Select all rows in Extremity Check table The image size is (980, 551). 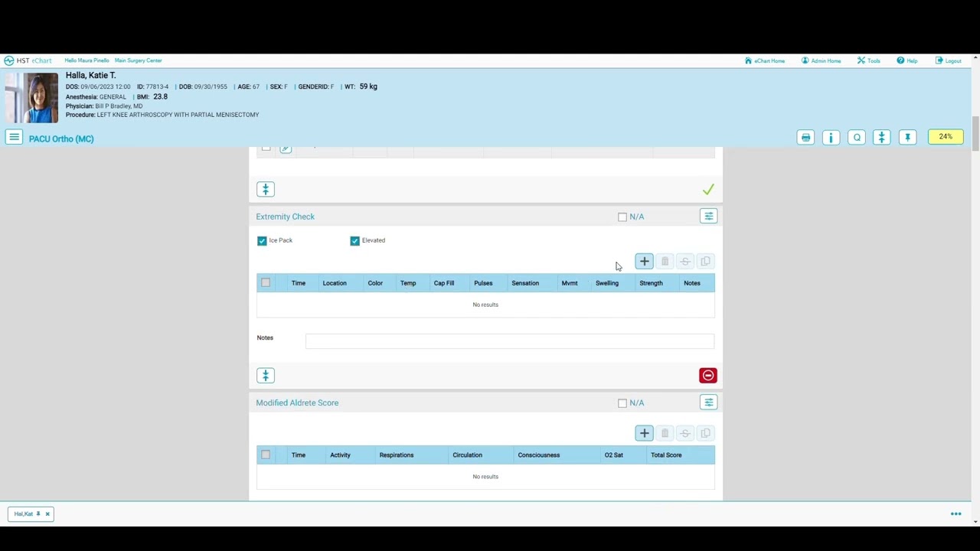point(266,283)
